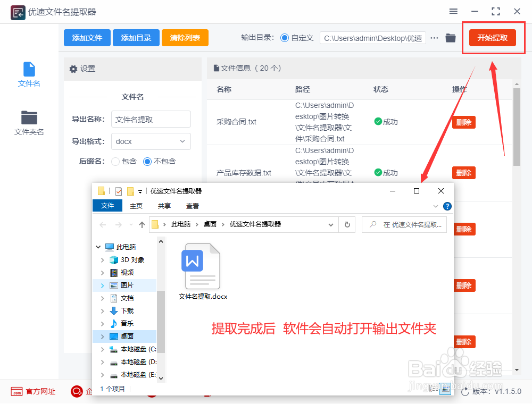532x404 pixels.
Task: Go up one folder level in Explorer
Action: coord(142,224)
